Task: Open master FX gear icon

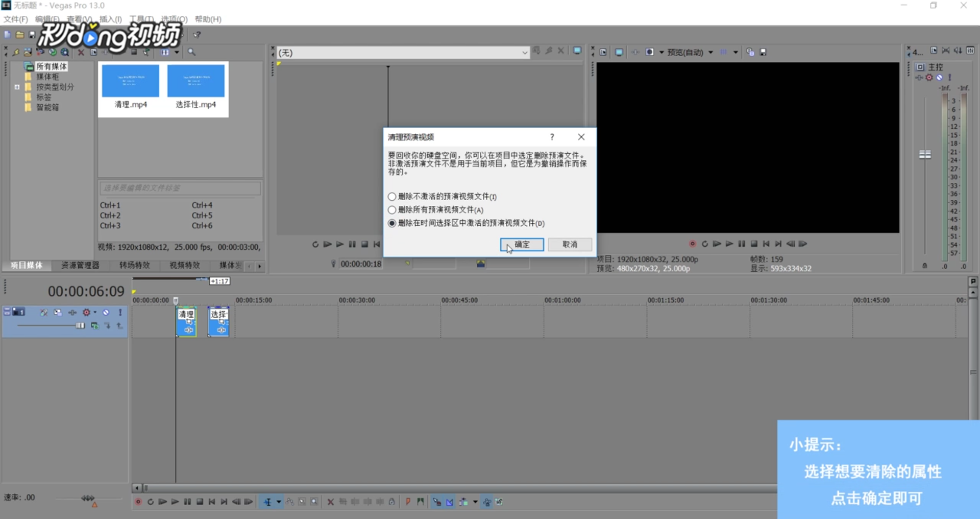Action: [929, 78]
